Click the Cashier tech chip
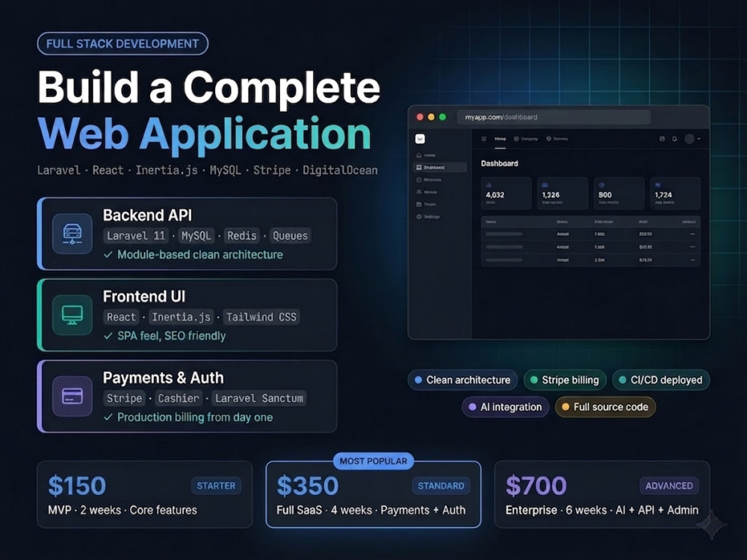The height and width of the screenshot is (560, 747). (x=179, y=398)
